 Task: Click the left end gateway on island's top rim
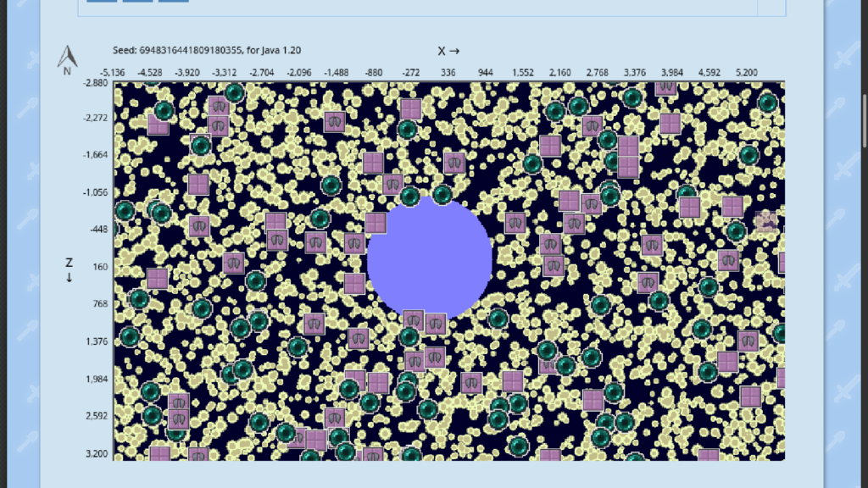click(x=410, y=197)
